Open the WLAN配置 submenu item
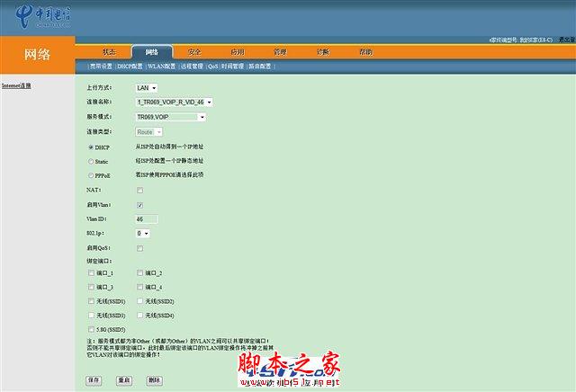This screenshot has width=576, height=392. coord(162,67)
